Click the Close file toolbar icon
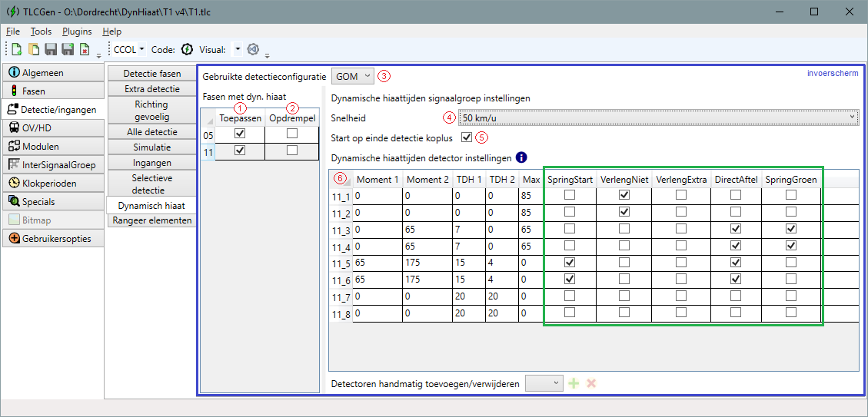This screenshot has height=417, width=868. (84, 50)
